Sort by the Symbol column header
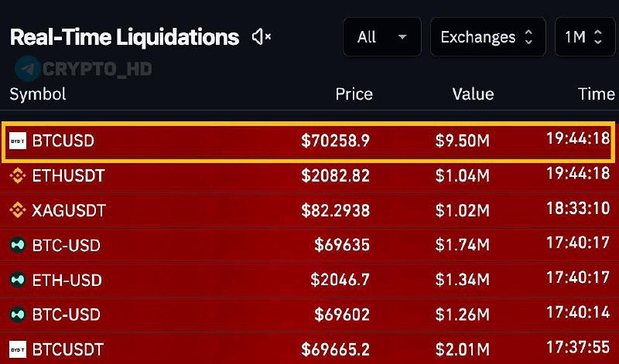 pyautogui.click(x=37, y=94)
